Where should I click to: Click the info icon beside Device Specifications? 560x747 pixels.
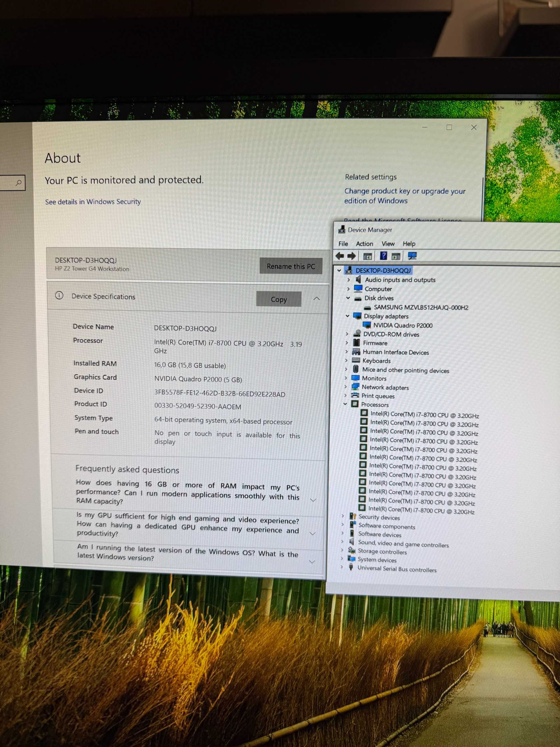pyautogui.click(x=59, y=295)
